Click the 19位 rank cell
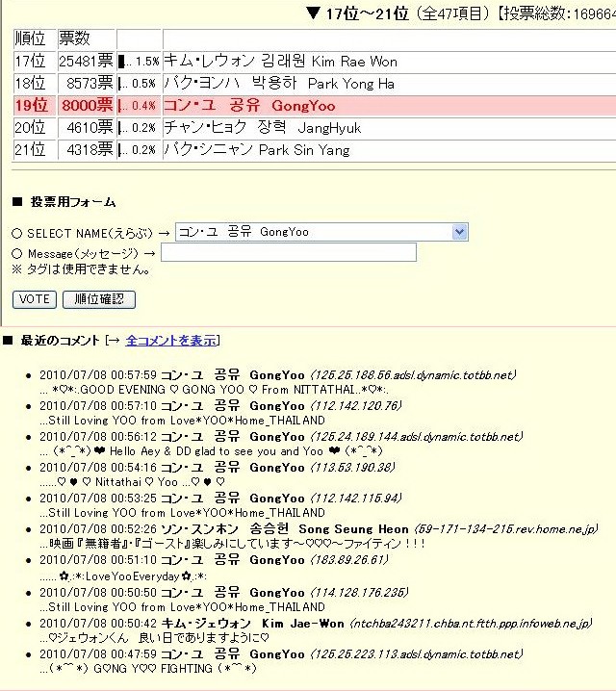616x691 pixels. click(35, 105)
